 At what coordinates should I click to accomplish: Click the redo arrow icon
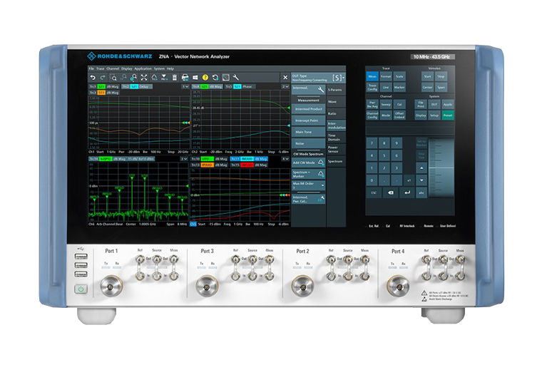tap(102, 78)
